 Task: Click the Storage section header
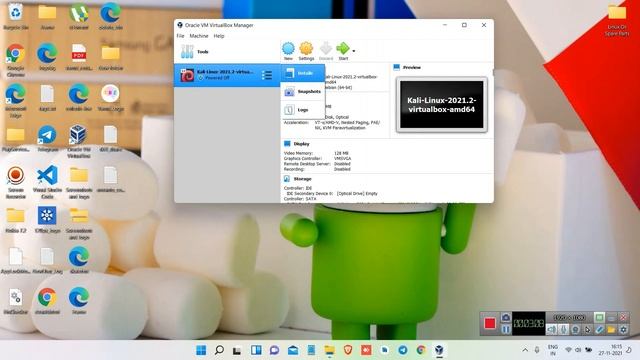point(298,179)
